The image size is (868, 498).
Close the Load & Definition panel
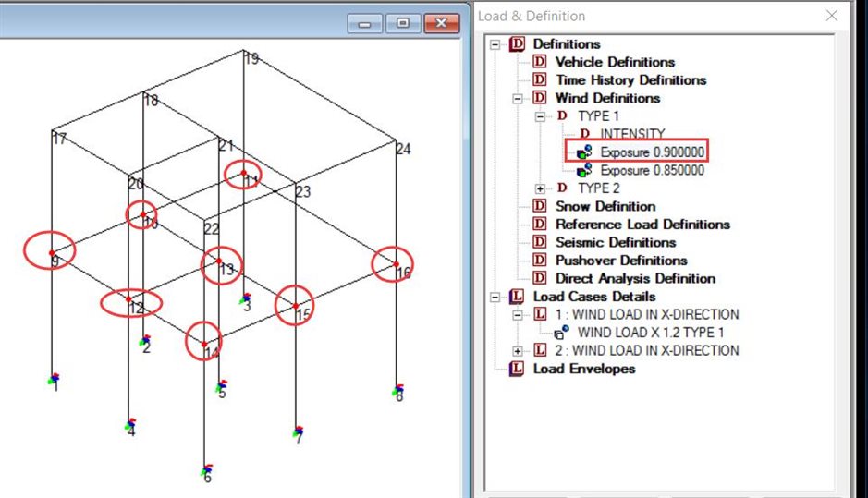pyautogui.click(x=832, y=16)
